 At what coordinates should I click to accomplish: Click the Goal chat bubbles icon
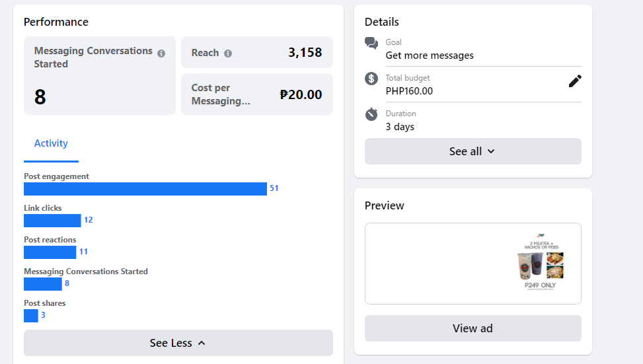[x=371, y=43]
